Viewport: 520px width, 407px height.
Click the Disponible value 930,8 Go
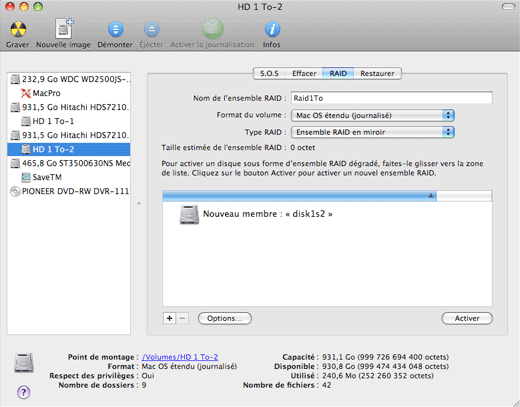(385, 366)
